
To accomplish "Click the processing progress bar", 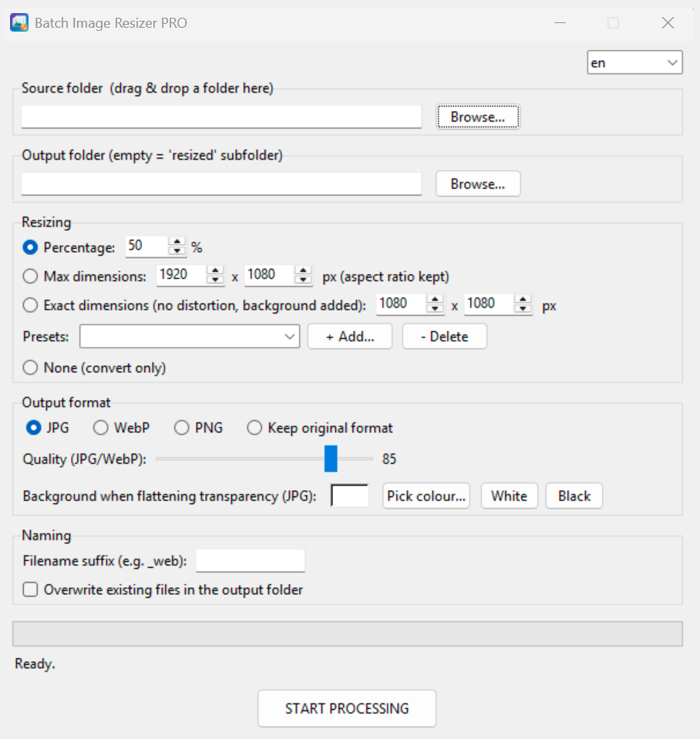I will coord(348,634).
